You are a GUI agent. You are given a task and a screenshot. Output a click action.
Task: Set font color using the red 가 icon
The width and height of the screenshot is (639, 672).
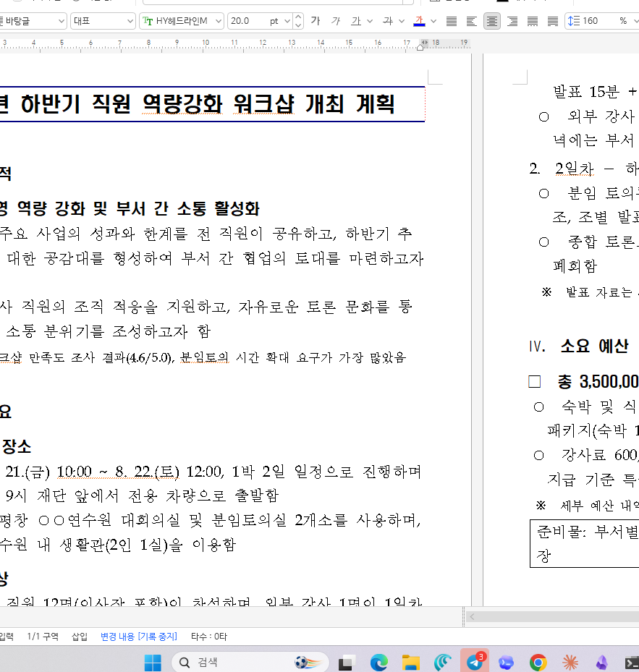[420, 20]
